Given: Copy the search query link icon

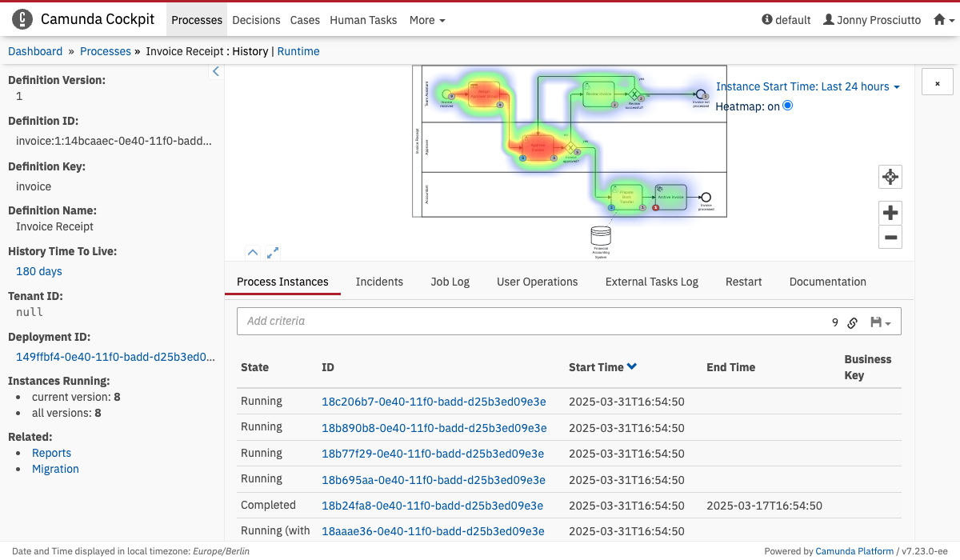Looking at the screenshot, I should coord(853,322).
